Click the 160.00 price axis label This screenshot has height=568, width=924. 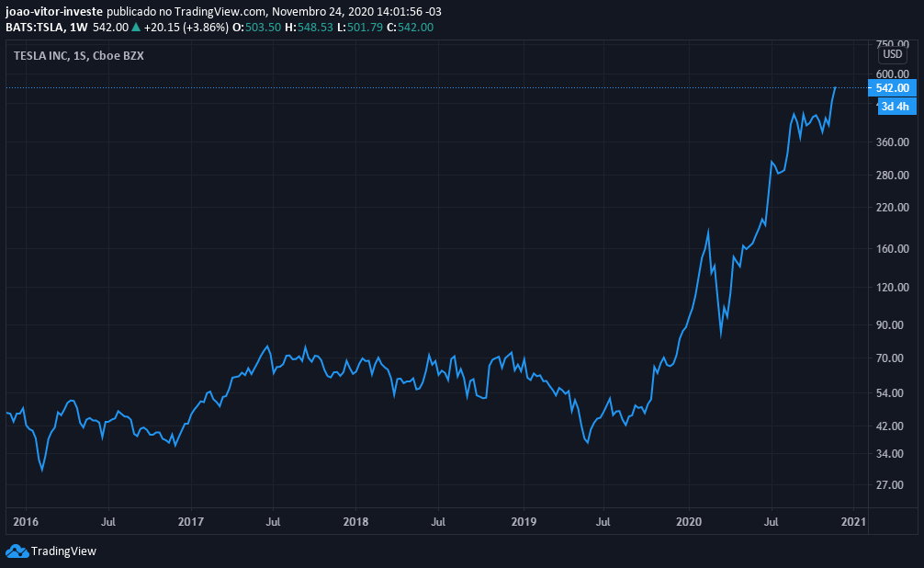pos(892,249)
